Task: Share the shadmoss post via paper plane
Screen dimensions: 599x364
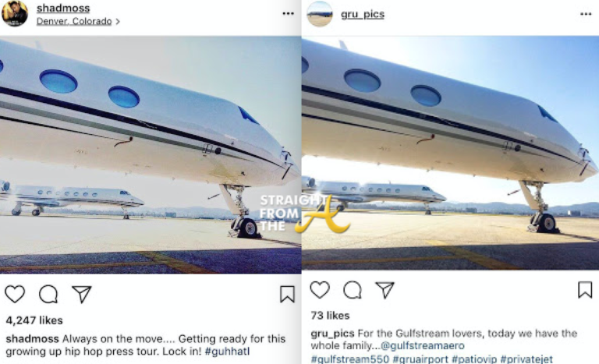Action: 82,294
